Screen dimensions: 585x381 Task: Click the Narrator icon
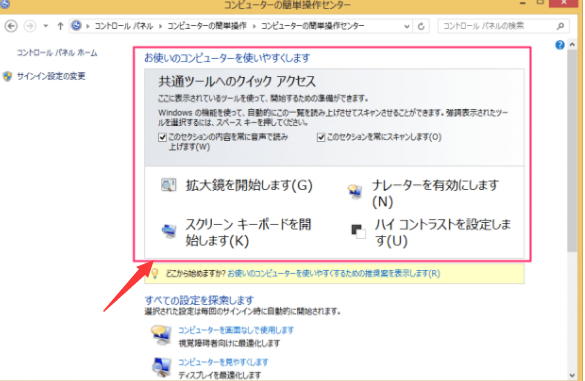point(355,191)
